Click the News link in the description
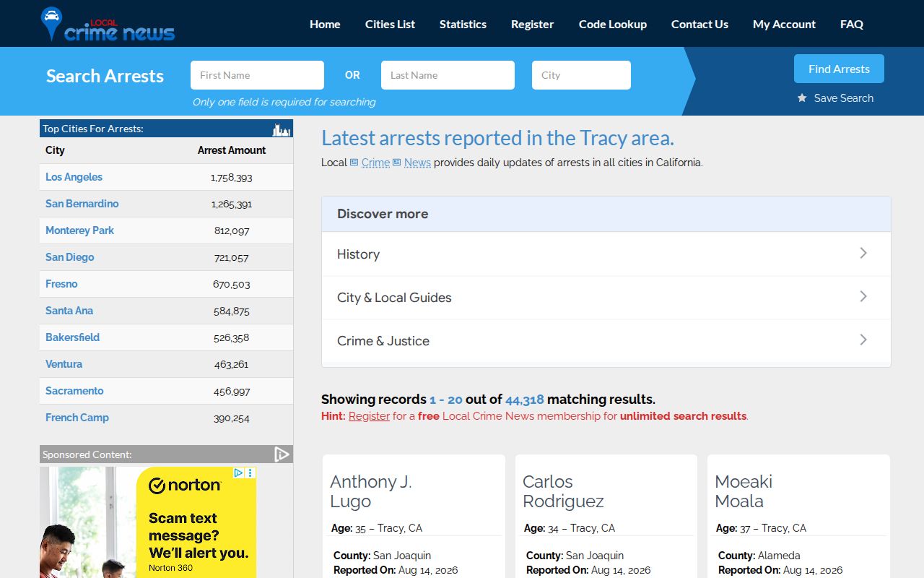The width and height of the screenshot is (924, 578). pos(417,163)
